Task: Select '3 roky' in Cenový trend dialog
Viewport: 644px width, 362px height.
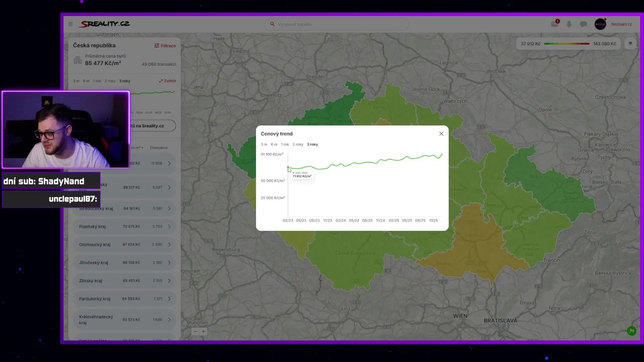Action: click(x=312, y=144)
